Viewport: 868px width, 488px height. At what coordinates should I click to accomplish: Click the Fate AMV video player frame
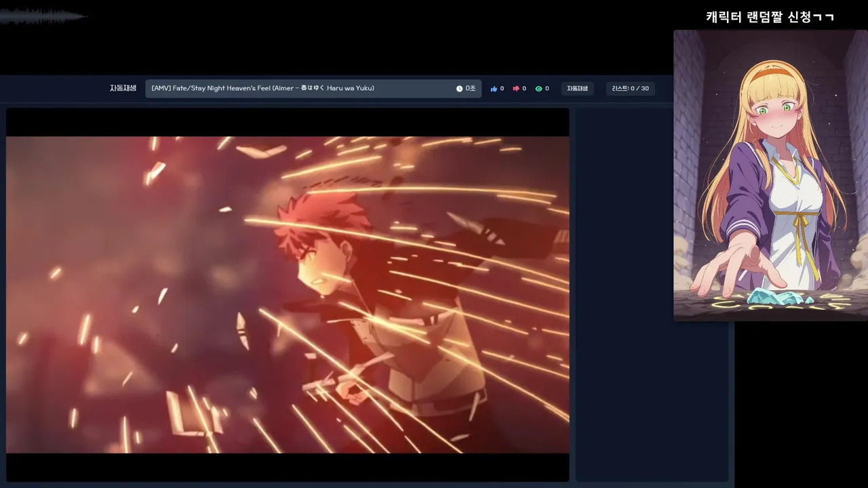tap(288, 295)
